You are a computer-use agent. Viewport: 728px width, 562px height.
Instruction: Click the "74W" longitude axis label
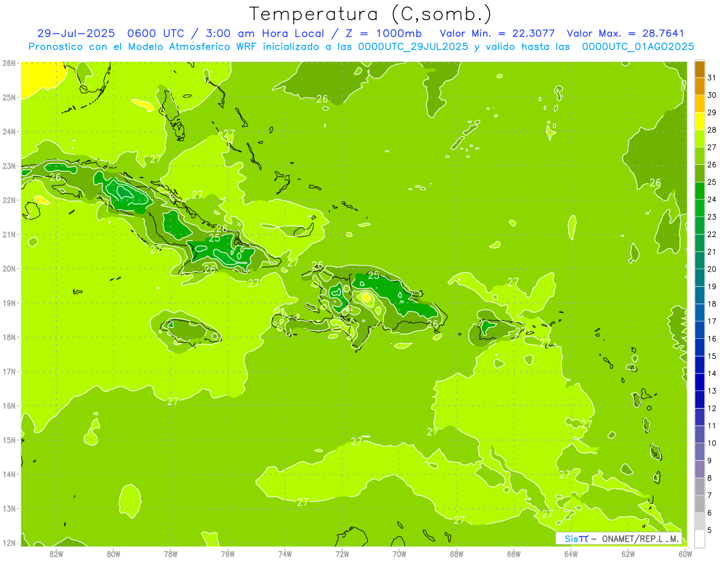point(285,554)
